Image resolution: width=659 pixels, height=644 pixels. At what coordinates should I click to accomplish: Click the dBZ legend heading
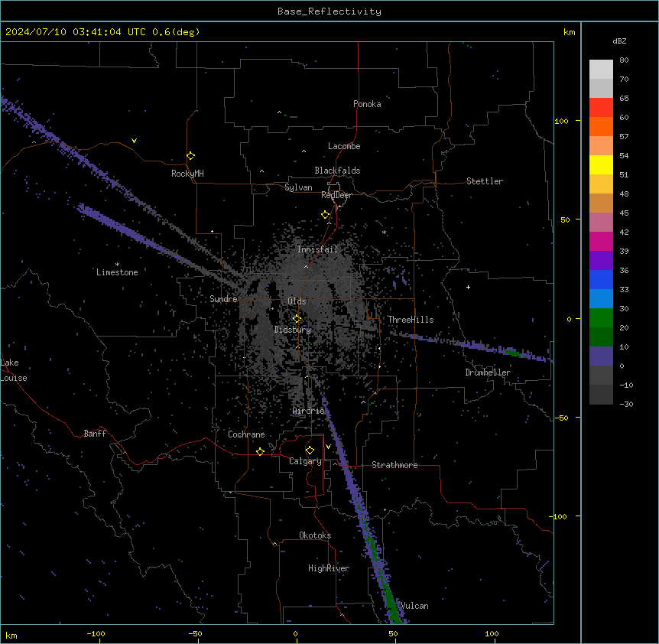[619, 41]
